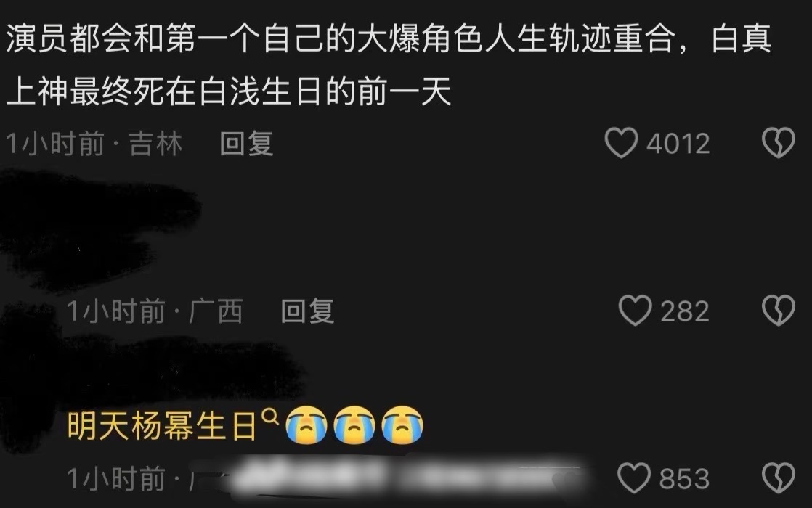Click the 282 like count
Viewport: 812px width, 508px height.
pos(685,311)
